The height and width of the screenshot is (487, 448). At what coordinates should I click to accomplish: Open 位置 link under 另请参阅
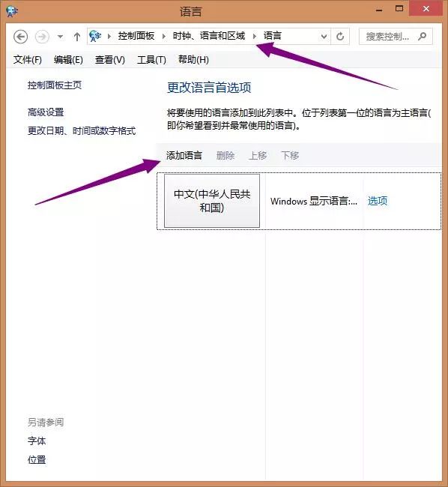[37, 459]
